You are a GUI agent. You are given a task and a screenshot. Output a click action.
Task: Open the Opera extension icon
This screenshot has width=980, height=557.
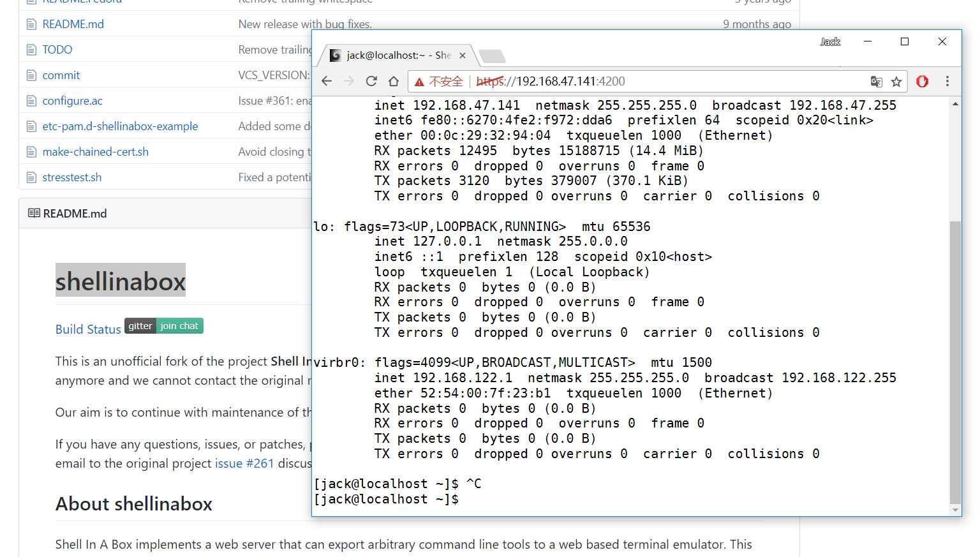(922, 81)
